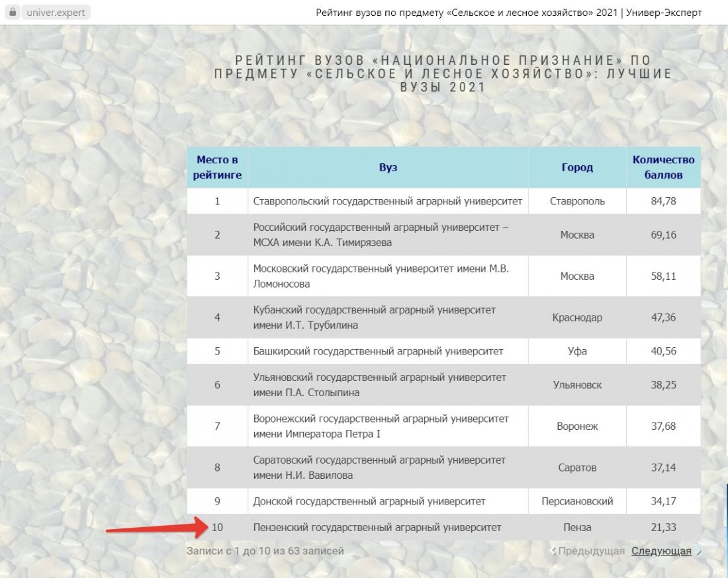Select Ставропольский государственный аграрный университет cell
728x578 pixels.
coord(388,201)
